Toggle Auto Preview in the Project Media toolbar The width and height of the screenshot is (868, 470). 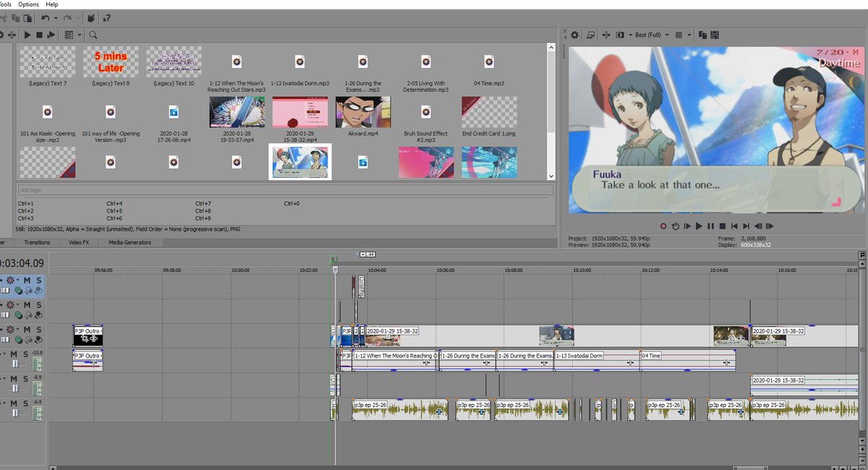pos(51,35)
